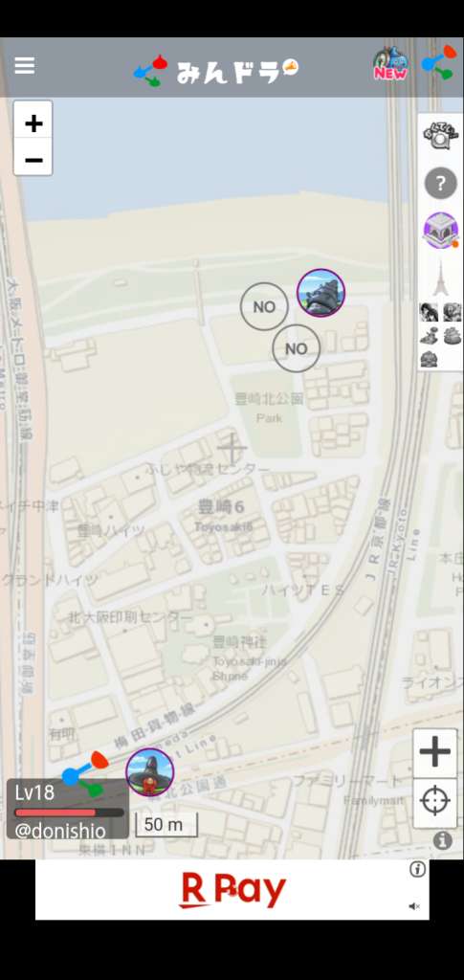Toggle the top-right gray monster filter thumbnail
Viewport: 464px width, 980px height.
click(453, 313)
